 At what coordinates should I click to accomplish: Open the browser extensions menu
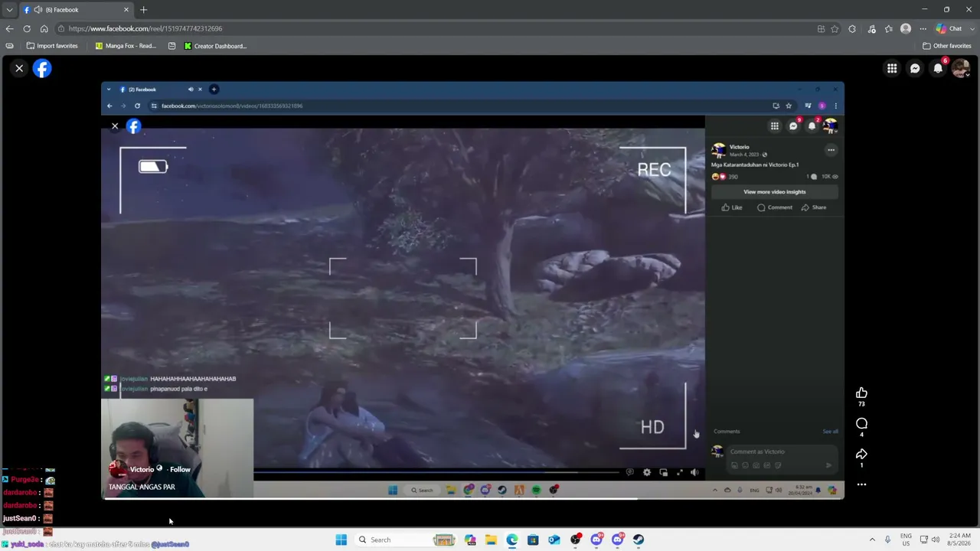click(x=852, y=29)
